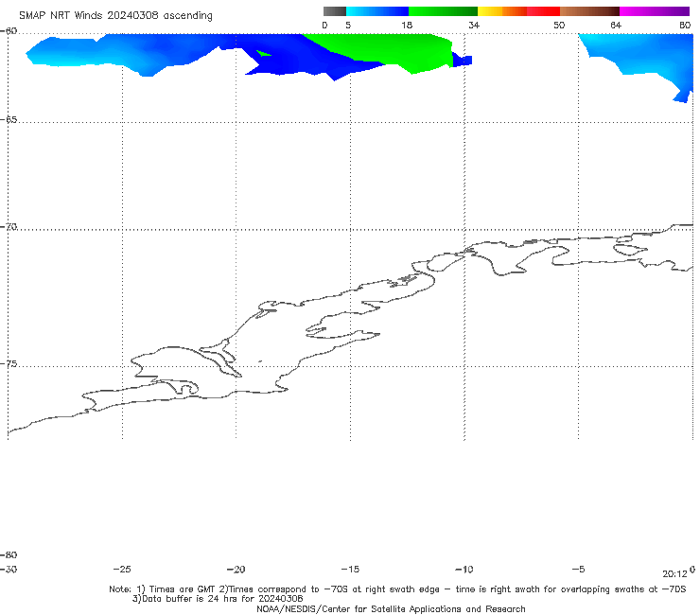Click the dark blue wind region on the map
The image size is (700, 615).
tap(294, 56)
